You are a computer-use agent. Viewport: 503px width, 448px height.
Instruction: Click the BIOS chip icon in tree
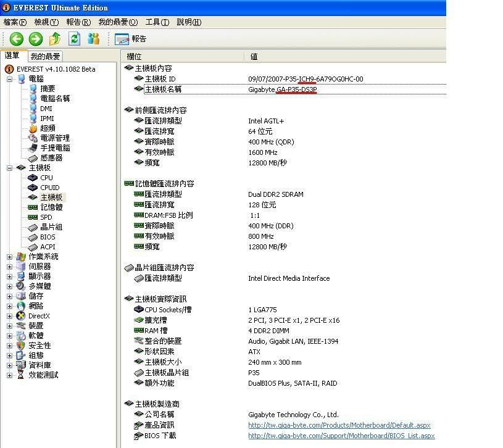click(x=33, y=238)
